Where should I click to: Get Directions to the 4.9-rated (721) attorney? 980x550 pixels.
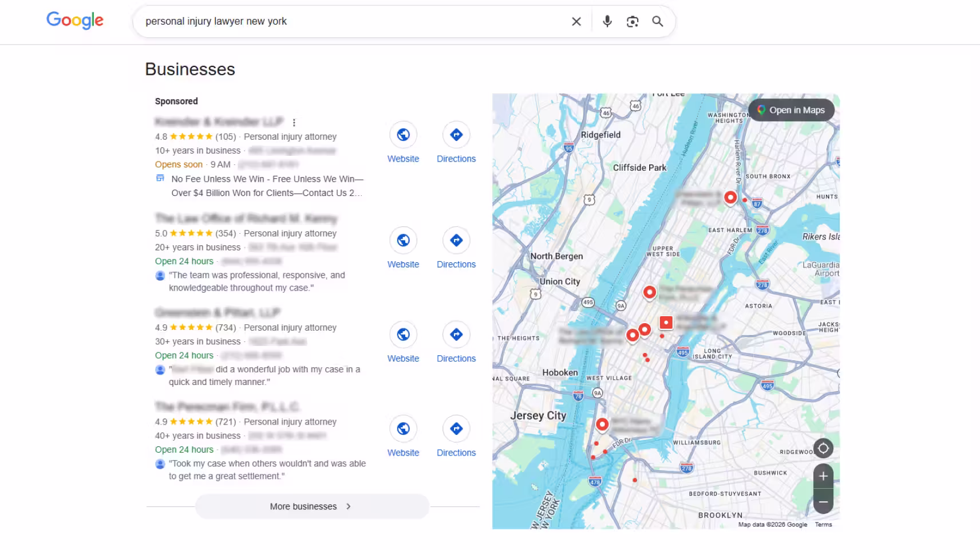[456, 437]
